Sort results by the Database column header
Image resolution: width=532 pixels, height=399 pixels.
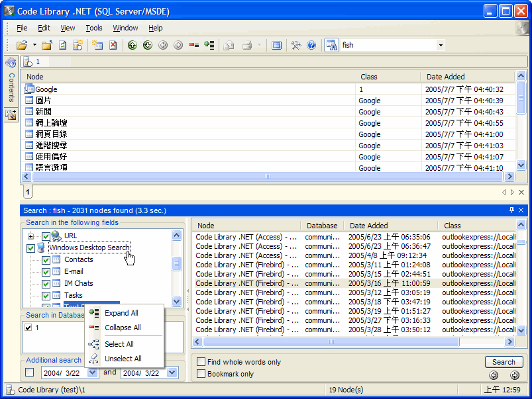click(x=322, y=226)
